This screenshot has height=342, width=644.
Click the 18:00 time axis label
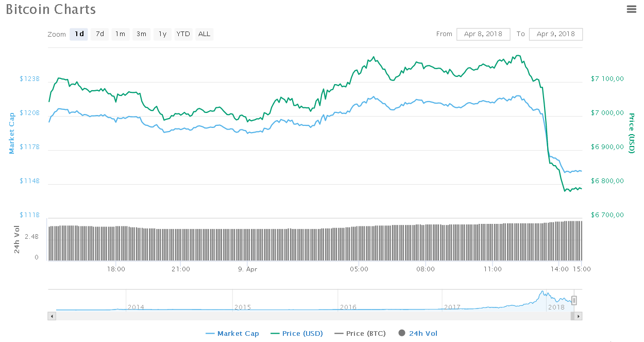[x=116, y=269]
